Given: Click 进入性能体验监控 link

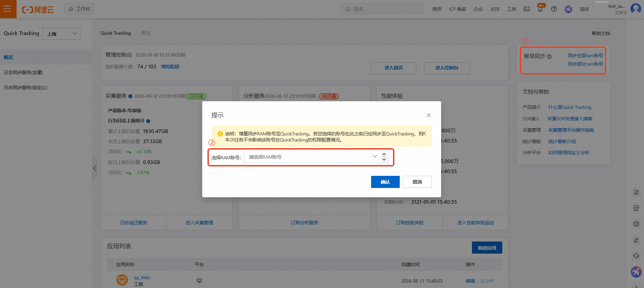Looking at the screenshot, I should (x=475, y=223).
